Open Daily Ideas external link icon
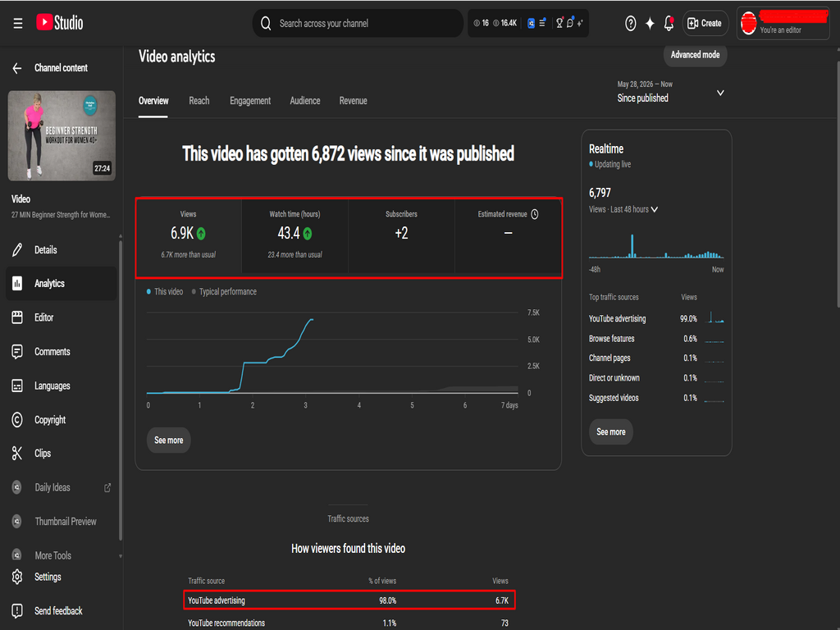This screenshot has height=630, width=840. click(x=107, y=487)
